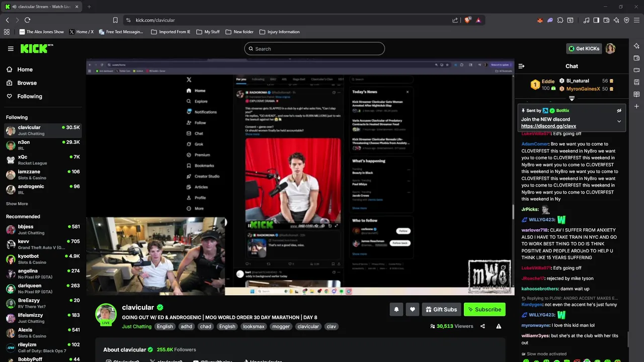644x362 pixels.
Task: Open the Brave VPN shield icon
Action: coord(626,20)
